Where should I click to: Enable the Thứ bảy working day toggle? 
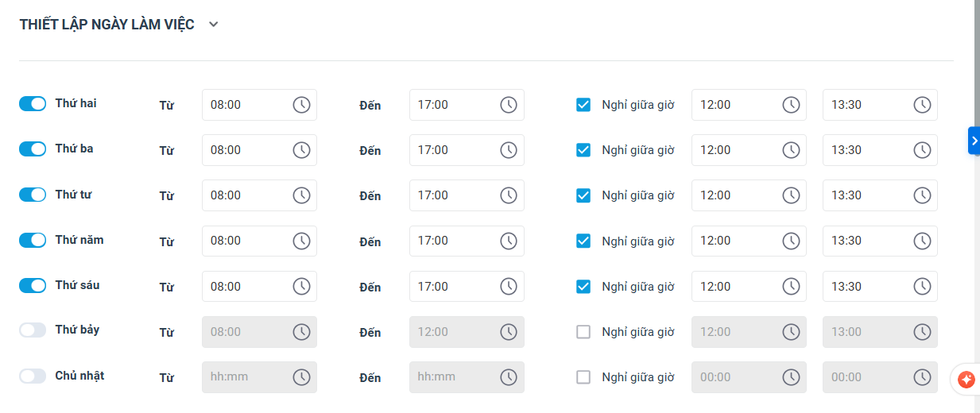pyautogui.click(x=33, y=330)
